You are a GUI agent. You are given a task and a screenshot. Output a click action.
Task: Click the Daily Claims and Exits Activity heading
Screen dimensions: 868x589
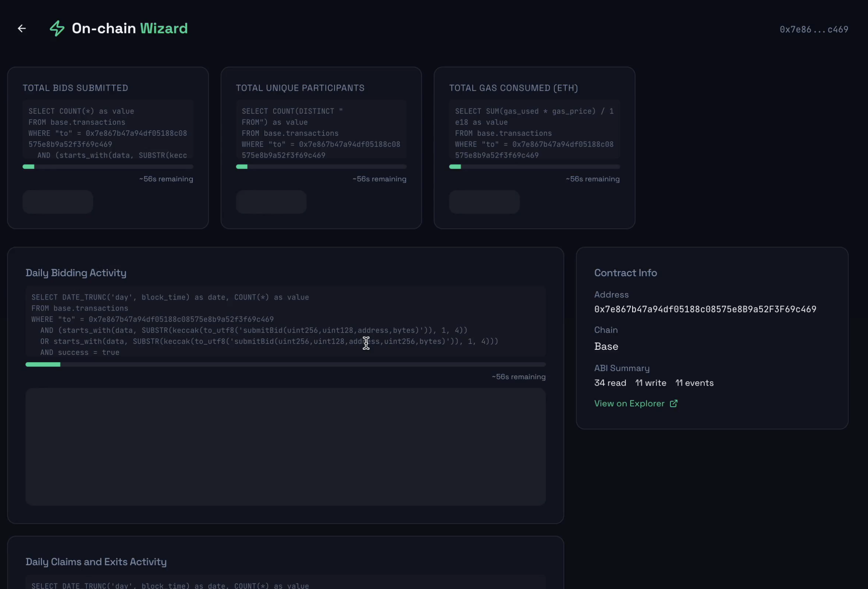[x=96, y=562]
